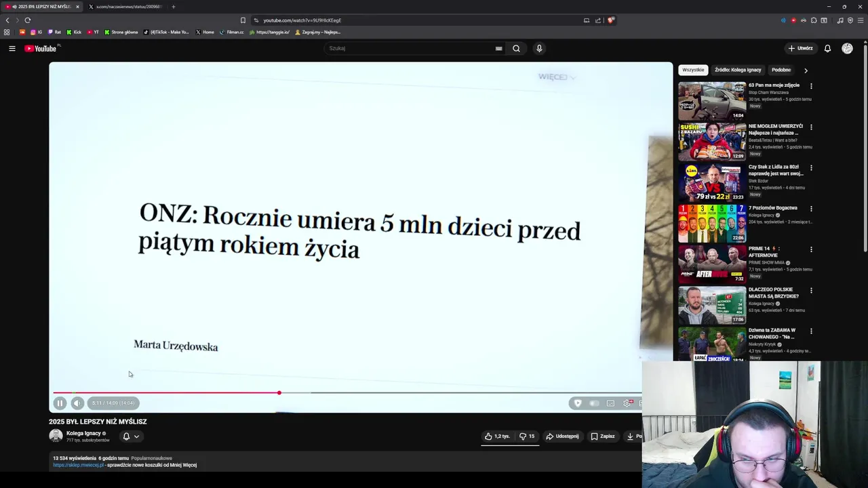This screenshot has width=868, height=488.
Task: Open the tanggle.io bookmark
Action: tap(270, 32)
